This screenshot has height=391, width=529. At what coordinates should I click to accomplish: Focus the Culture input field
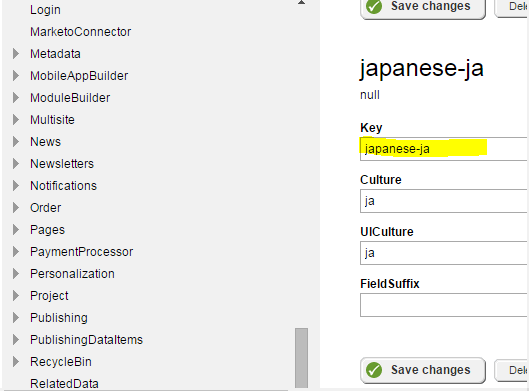tap(444, 201)
